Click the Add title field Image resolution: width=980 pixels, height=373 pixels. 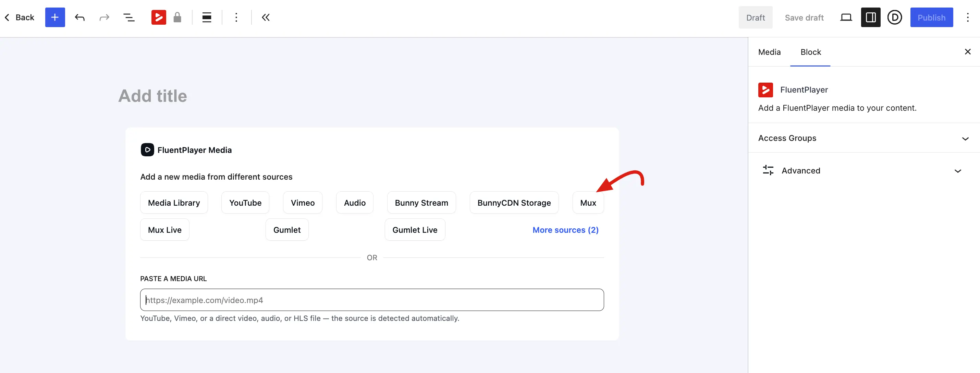click(x=153, y=96)
